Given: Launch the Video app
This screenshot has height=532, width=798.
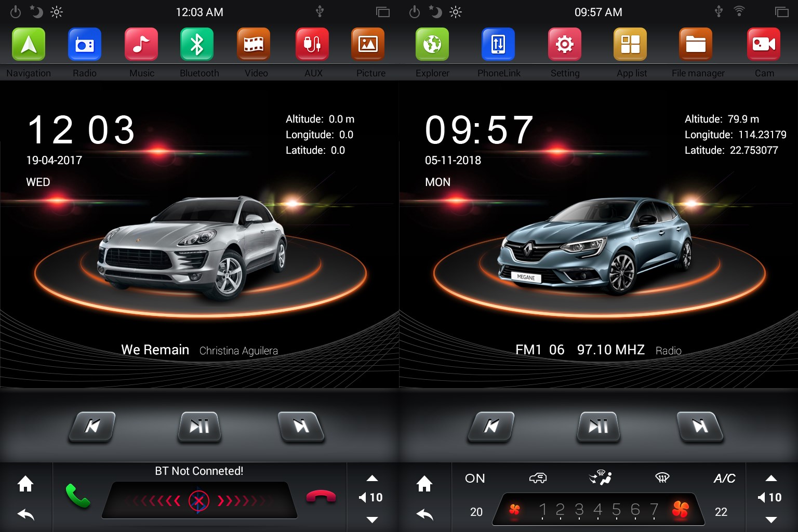Looking at the screenshot, I should [254, 45].
